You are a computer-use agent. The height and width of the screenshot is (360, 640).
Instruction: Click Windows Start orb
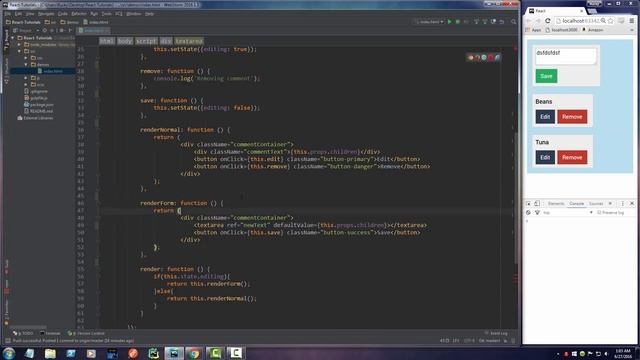coord(9,353)
